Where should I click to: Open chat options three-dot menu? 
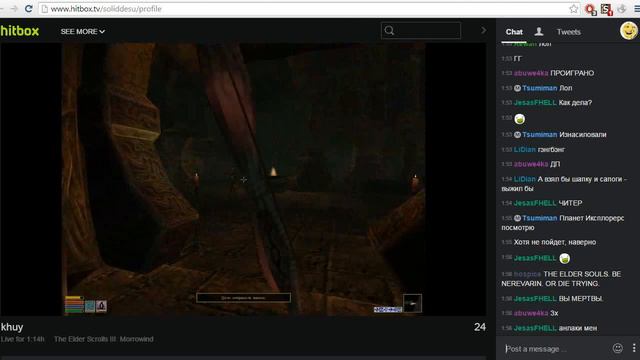(634, 348)
